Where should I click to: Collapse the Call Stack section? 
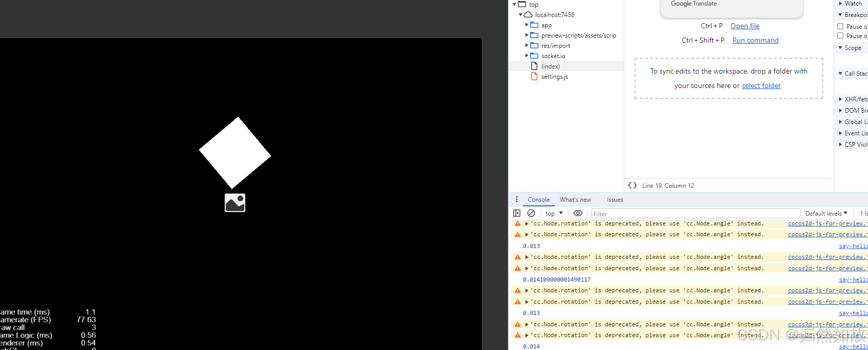(840, 73)
